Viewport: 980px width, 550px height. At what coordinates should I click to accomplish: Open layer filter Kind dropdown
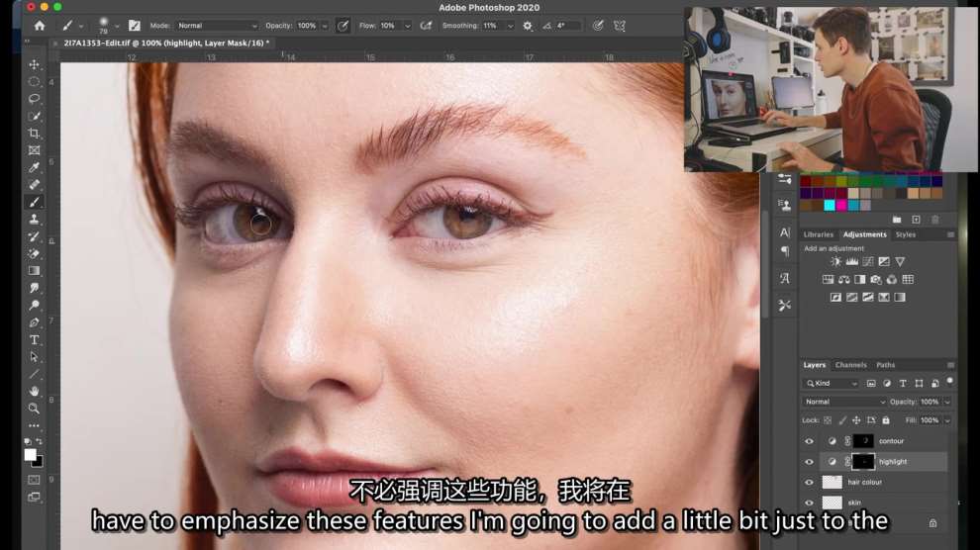coord(832,383)
